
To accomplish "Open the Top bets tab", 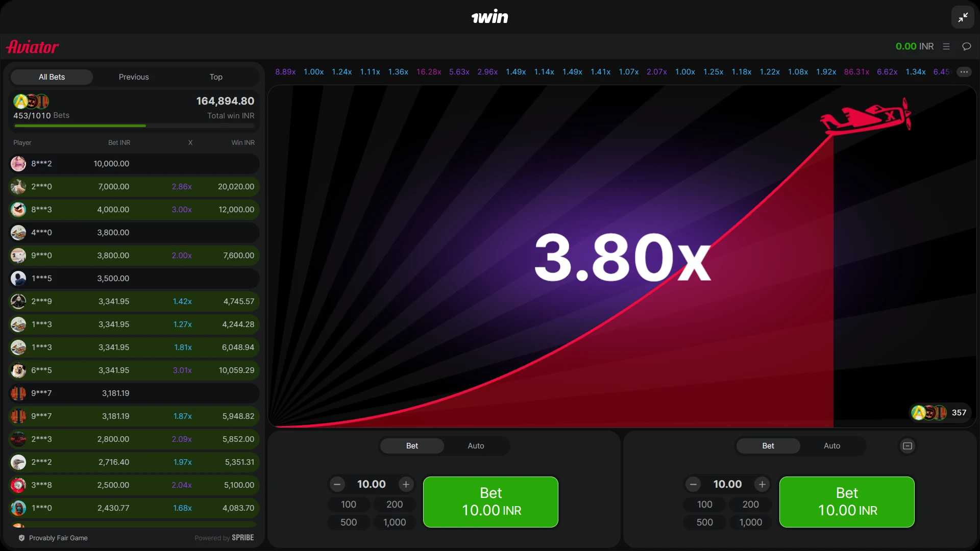I will click(x=215, y=77).
